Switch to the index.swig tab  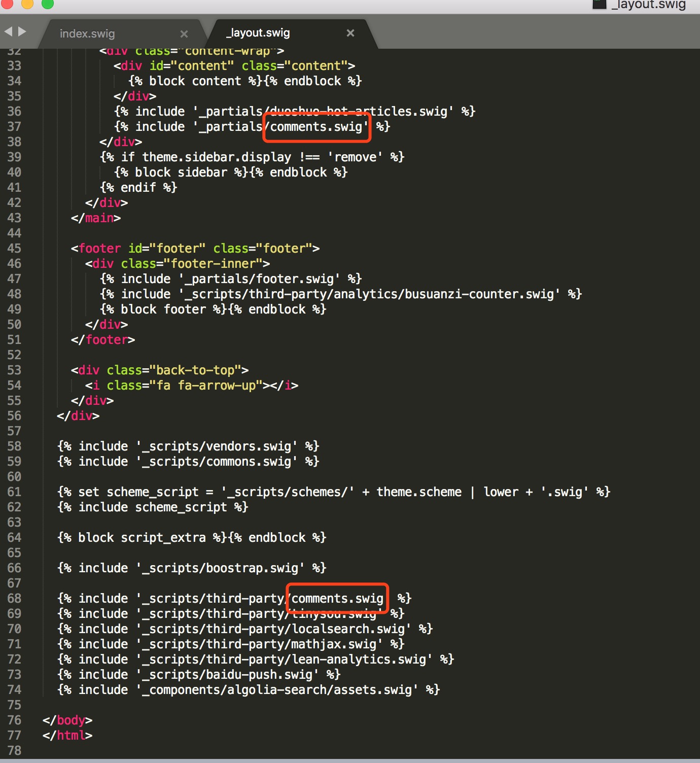click(87, 33)
